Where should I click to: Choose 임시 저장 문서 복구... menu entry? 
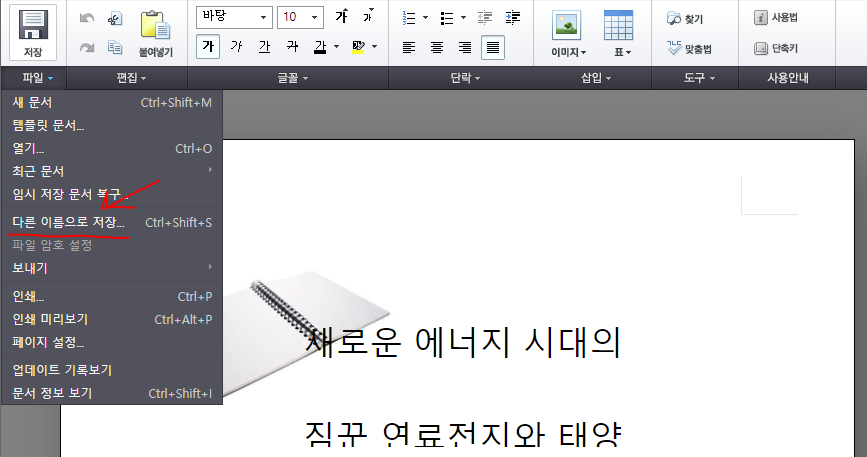(112, 194)
